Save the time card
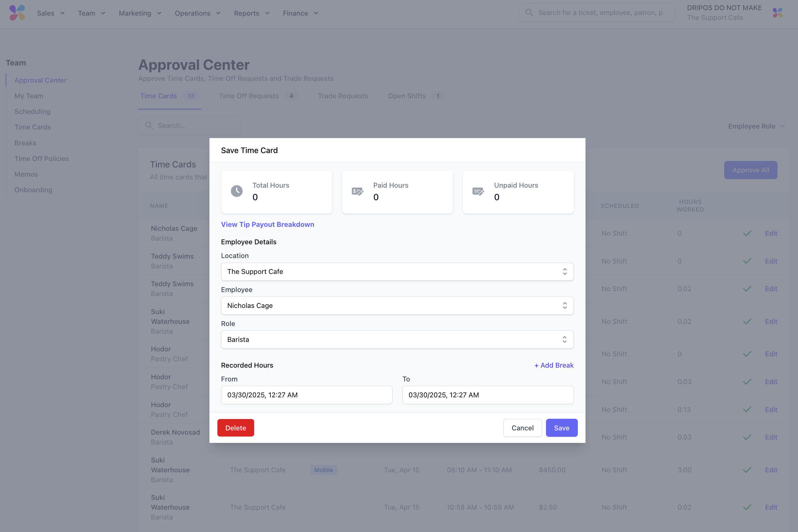798x532 pixels. click(x=561, y=428)
